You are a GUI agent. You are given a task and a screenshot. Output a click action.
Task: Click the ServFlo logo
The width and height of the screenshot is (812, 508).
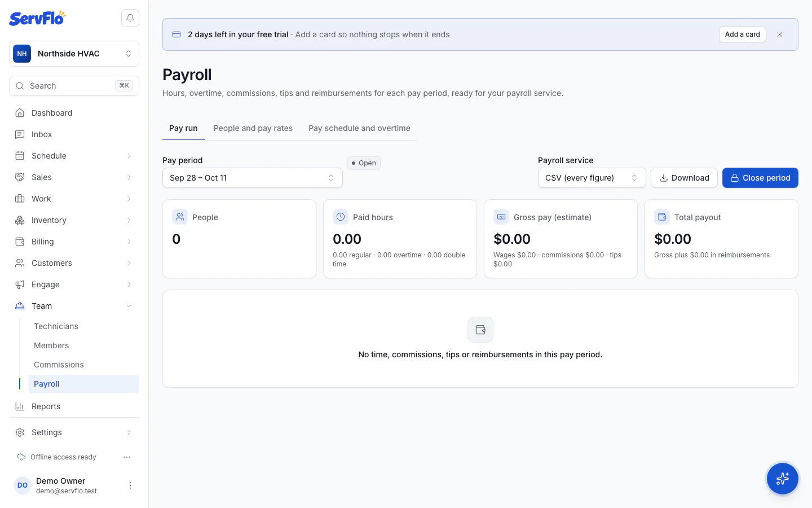coord(37,18)
